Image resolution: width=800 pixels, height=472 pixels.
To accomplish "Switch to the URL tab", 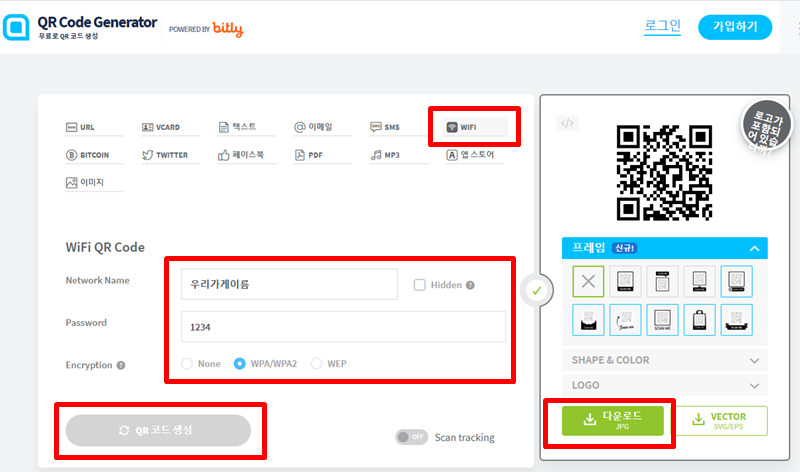I will tap(94, 128).
